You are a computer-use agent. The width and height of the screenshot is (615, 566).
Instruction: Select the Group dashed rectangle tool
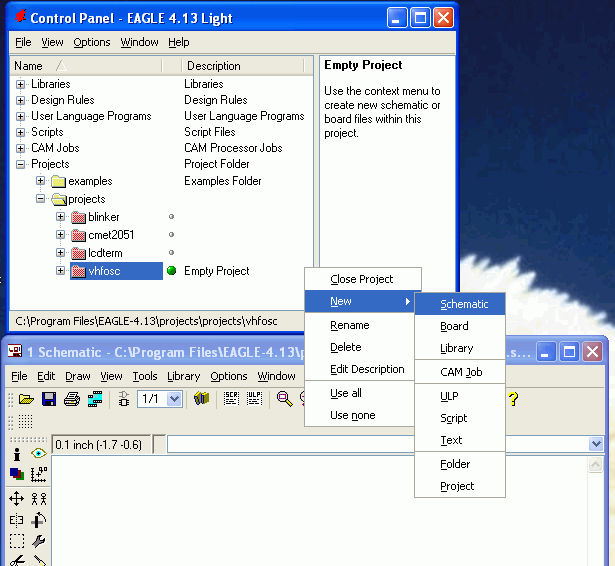pyautogui.click(x=16, y=541)
